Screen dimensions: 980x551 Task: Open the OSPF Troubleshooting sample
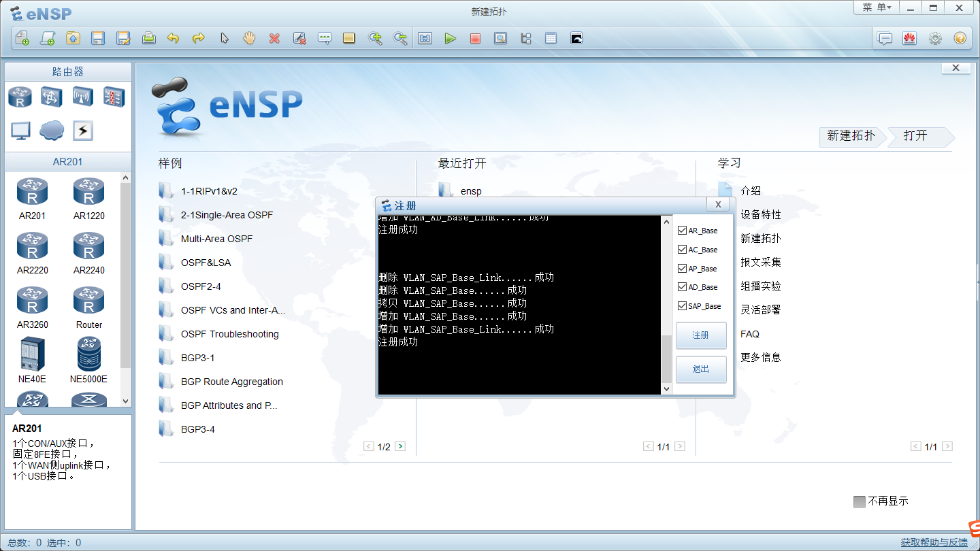tap(229, 334)
